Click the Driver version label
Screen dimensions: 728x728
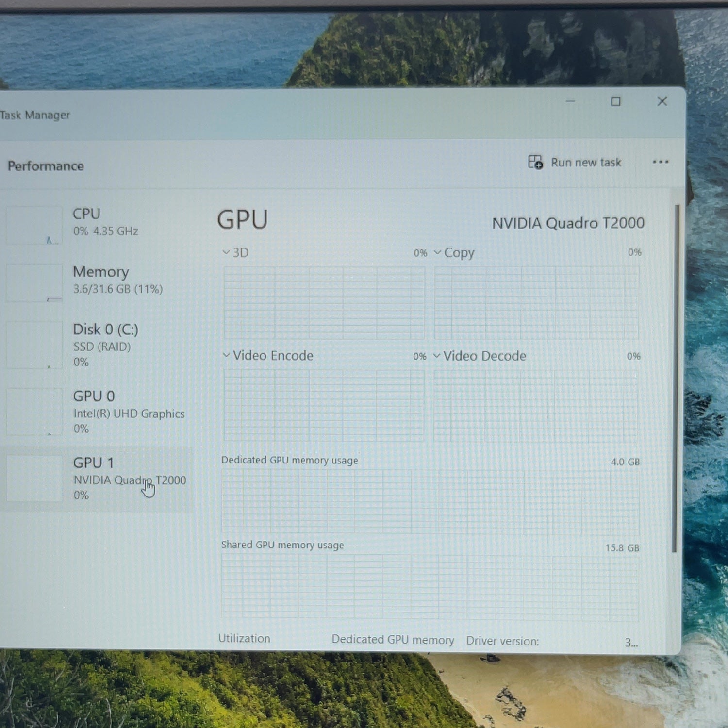(502, 641)
